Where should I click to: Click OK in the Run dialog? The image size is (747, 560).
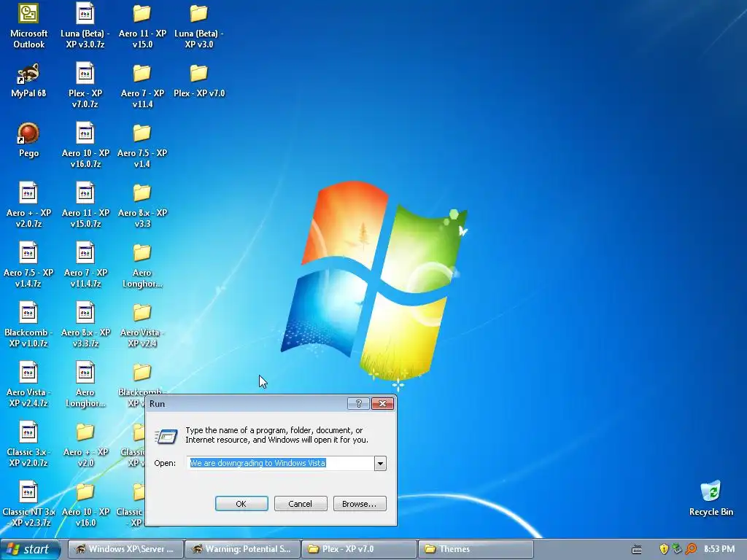[x=241, y=503]
